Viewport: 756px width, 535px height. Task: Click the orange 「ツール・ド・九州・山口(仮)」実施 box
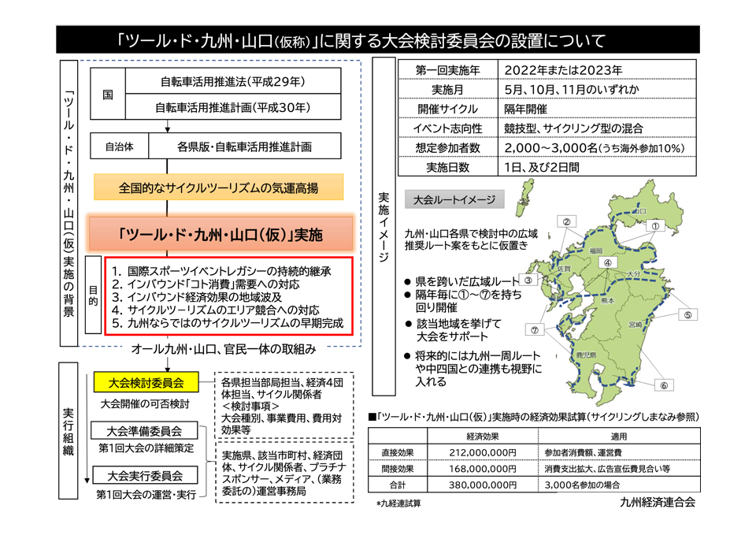point(220,235)
